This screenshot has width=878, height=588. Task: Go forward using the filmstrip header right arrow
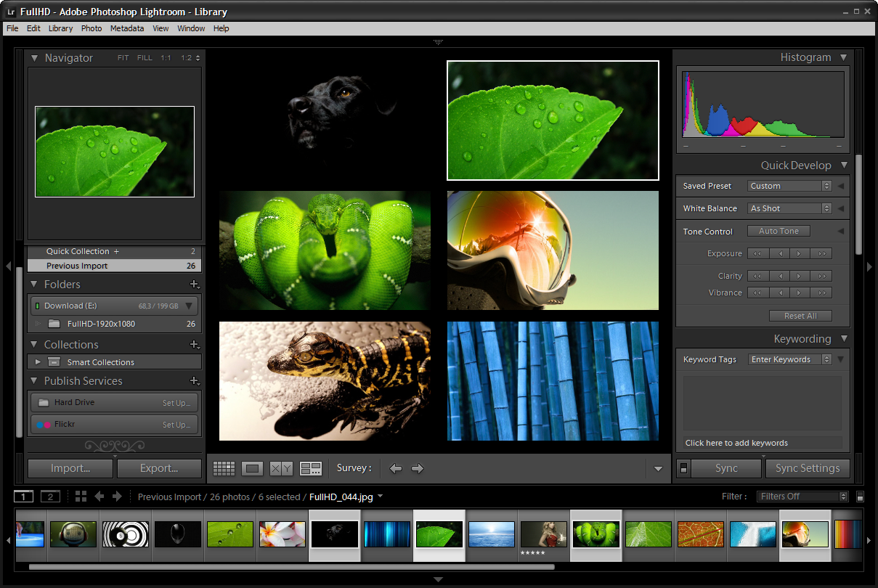point(117,497)
